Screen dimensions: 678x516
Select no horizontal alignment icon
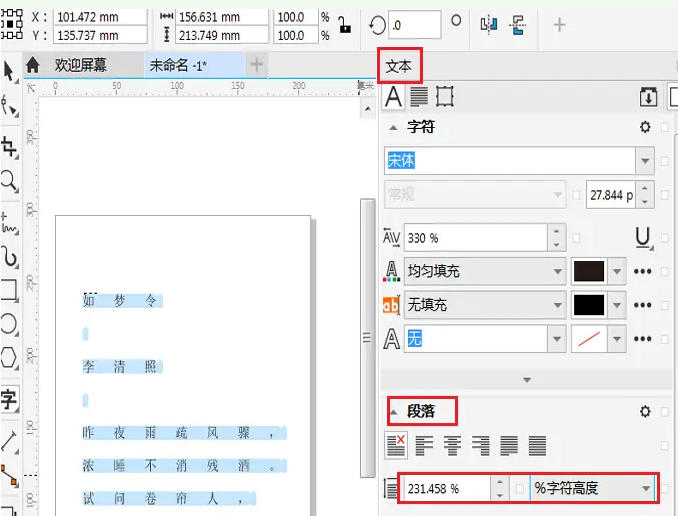click(396, 445)
